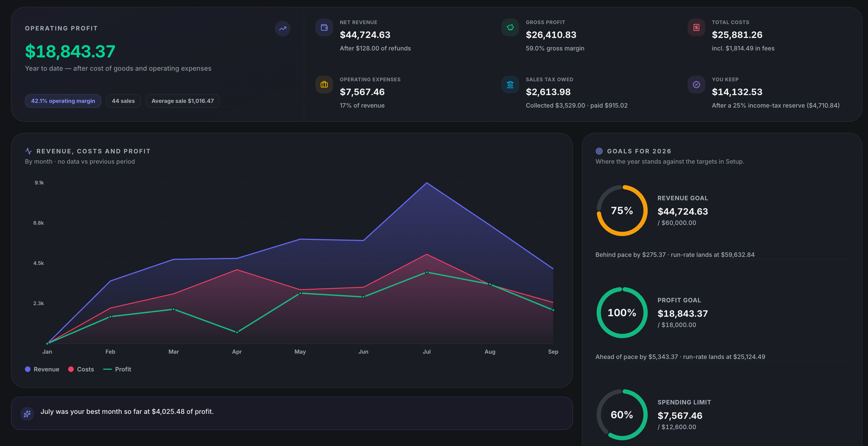Click the receipt icon beside Total Costs
The width and height of the screenshot is (868, 446).
point(696,27)
